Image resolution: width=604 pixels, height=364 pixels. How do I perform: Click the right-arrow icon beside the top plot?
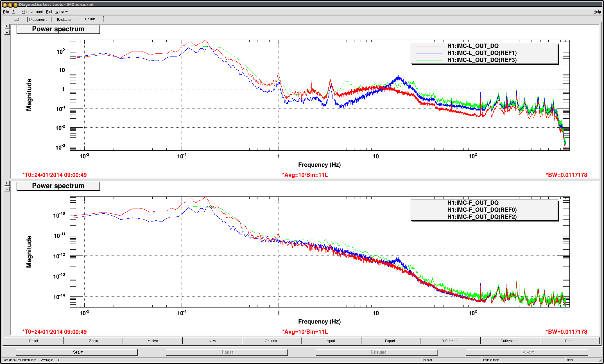(7, 26)
